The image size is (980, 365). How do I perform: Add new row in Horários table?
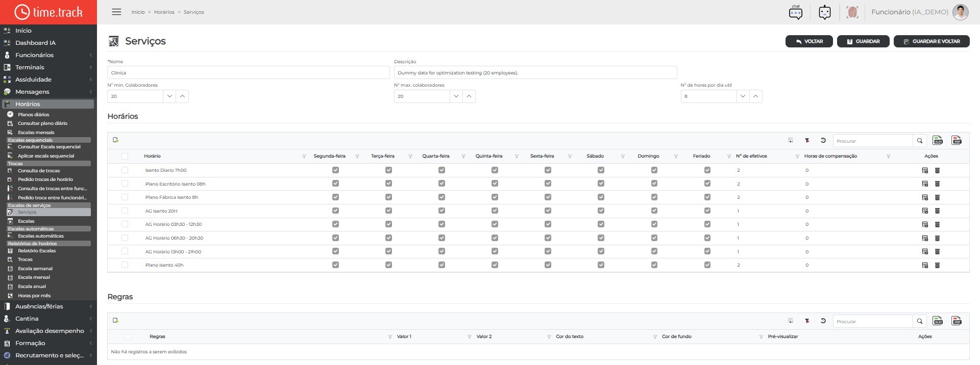116,140
